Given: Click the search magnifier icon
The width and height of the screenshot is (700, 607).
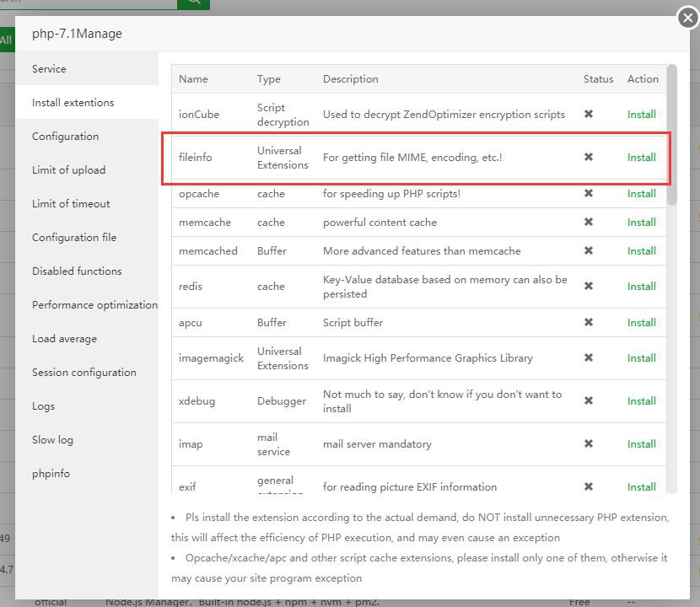Looking at the screenshot, I should pyautogui.click(x=193, y=3).
